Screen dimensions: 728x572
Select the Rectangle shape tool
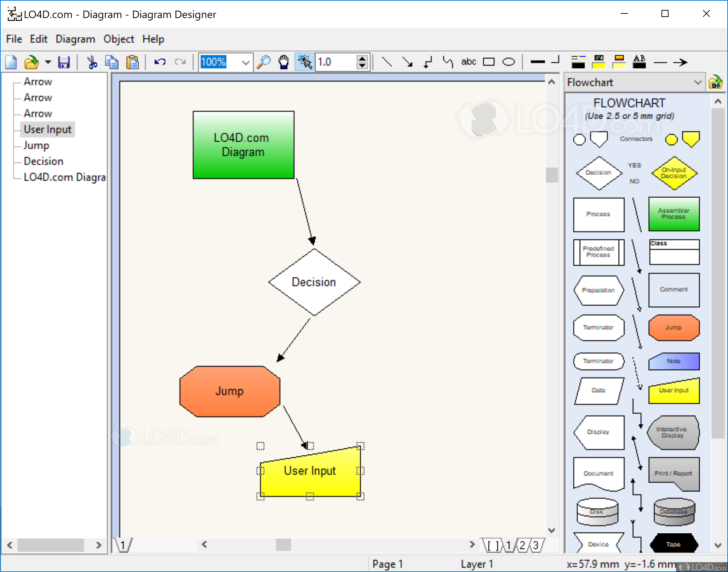[489, 62]
